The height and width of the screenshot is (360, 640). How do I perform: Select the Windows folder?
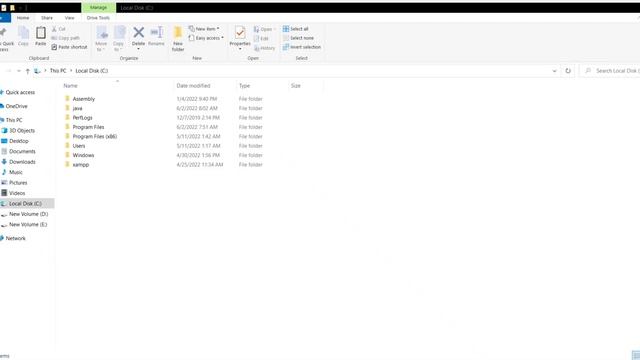coord(83,155)
